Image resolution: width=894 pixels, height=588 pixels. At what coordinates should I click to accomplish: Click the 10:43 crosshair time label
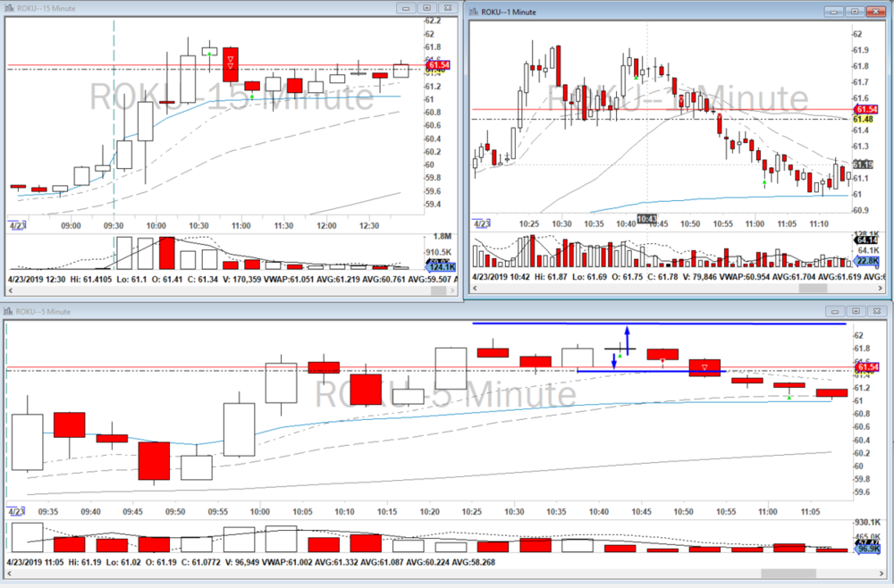pyautogui.click(x=647, y=219)
